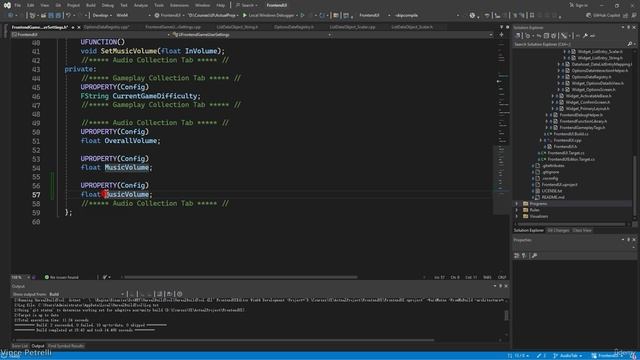Select README.md in Solution Explorer
This screenshot has height=360, width=640.
tap(553, 197)
